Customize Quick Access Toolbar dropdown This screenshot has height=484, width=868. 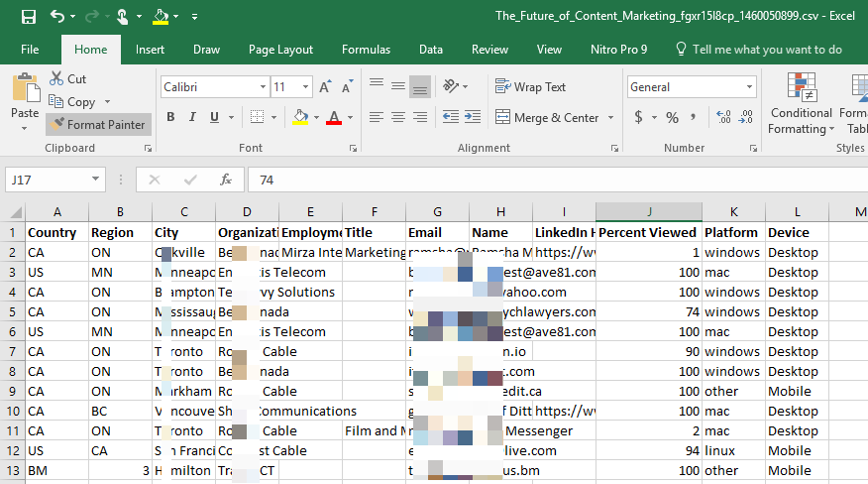click(x=194, y=17)
